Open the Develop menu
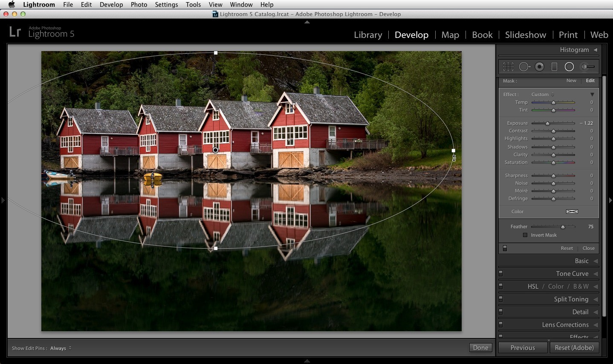 111,5
